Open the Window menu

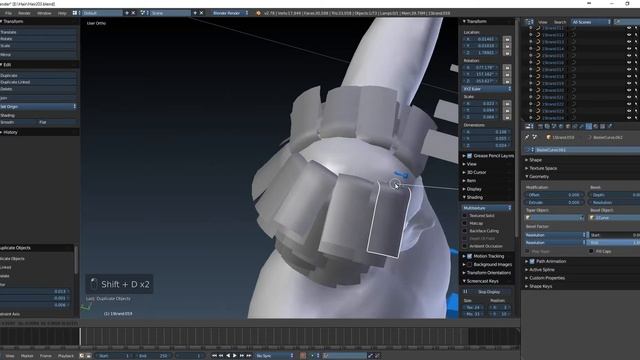44,13
